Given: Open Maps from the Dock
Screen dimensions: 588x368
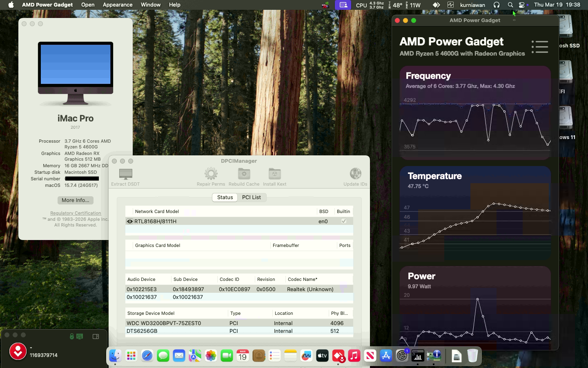Looking at the screenshot, I should pos(195,356).
